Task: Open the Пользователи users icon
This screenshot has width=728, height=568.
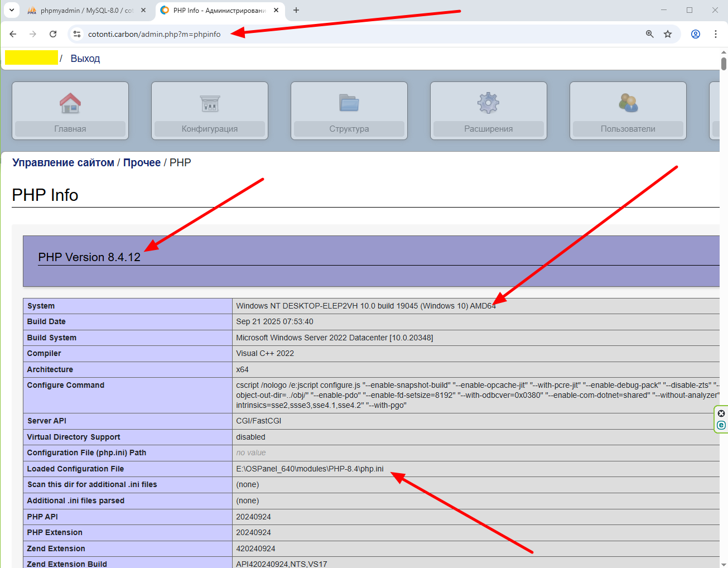Action: 628,103
